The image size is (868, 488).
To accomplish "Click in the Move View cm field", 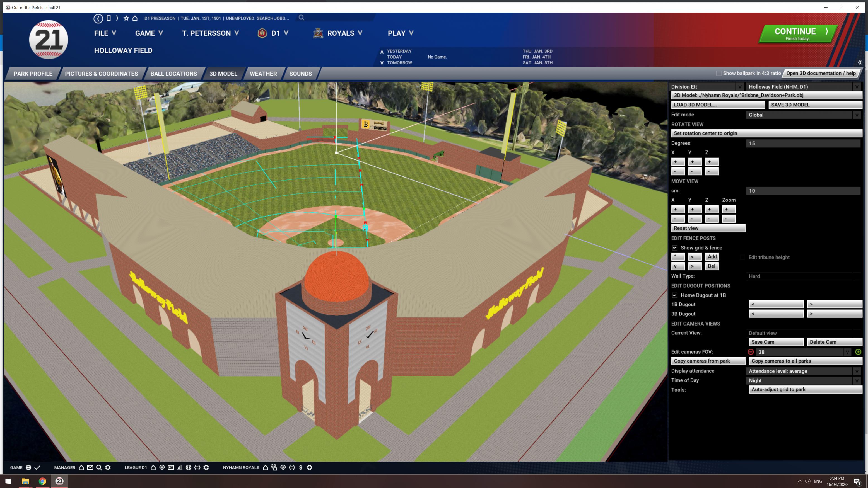I will (803, 191).
